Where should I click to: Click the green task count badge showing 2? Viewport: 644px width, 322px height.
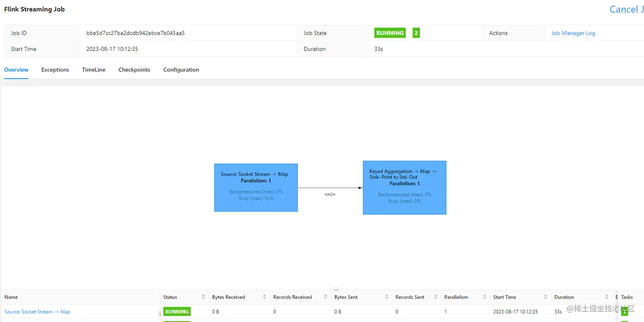416,33
